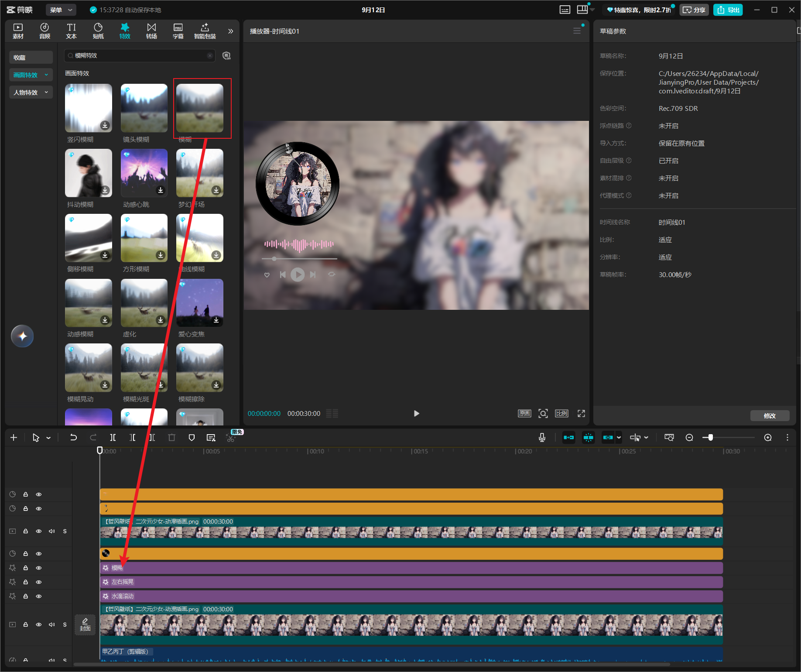The height and width of the screenshot is (672, 801).
Task: Hide the 模糊 effect track with eye icon
Action: coord(39,568)
